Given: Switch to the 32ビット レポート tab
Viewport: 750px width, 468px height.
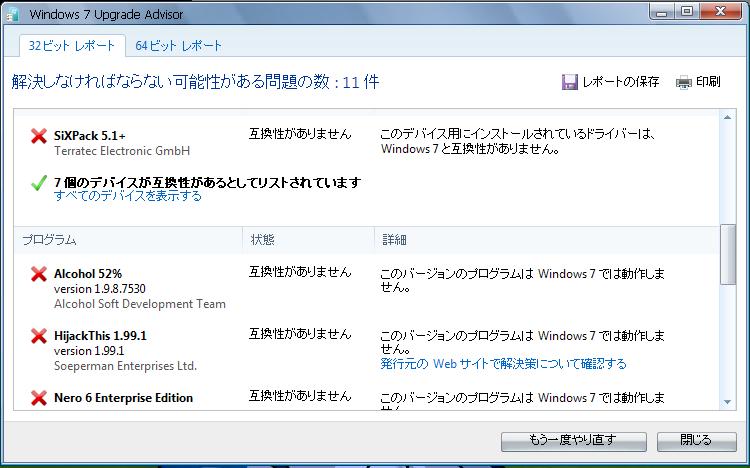Looking at the screenshot, I should click(72, 46).
